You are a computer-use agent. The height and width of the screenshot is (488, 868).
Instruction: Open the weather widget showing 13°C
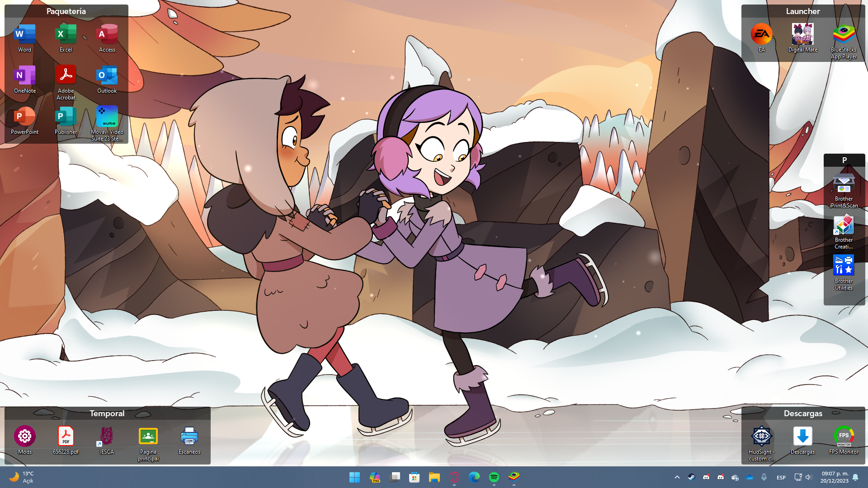(22, 477)
